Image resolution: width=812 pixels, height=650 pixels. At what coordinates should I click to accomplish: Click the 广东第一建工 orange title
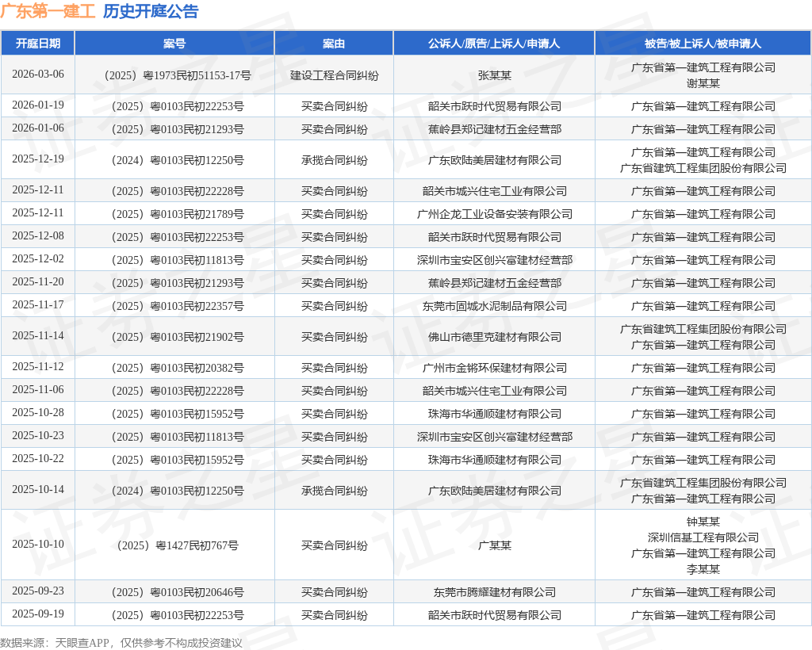pos(48,11)
